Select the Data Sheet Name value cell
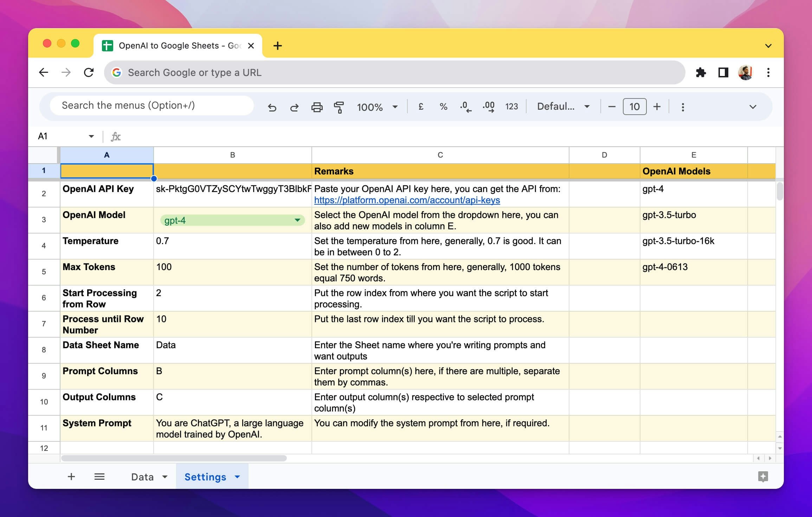812x517 pixels. coord(232,350)
